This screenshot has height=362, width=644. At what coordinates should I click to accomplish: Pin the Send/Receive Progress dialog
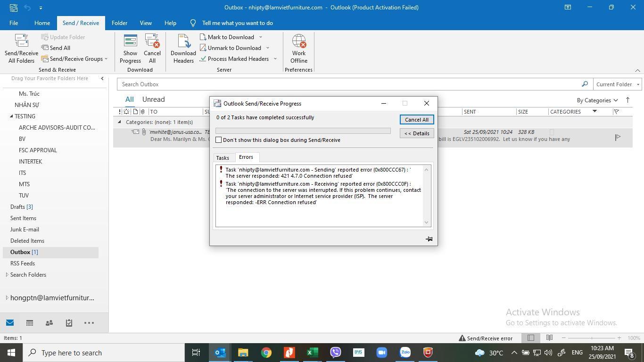[x=429, y=239]
